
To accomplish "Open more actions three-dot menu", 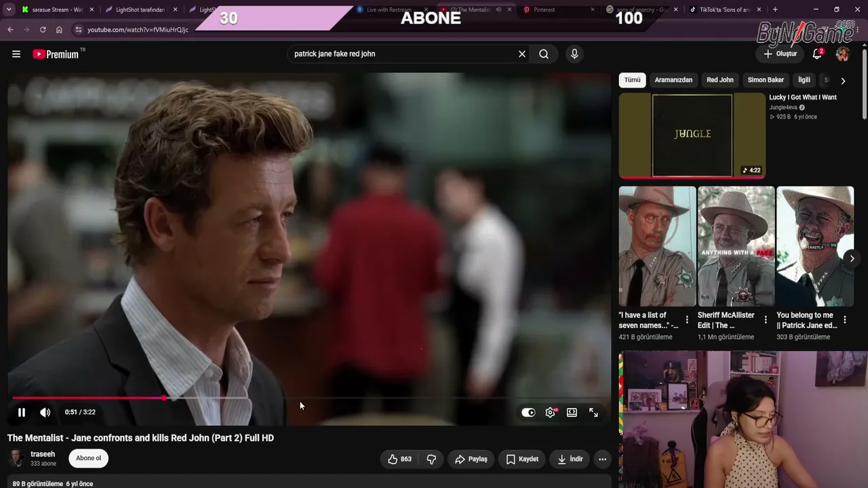I will [602, 459].
